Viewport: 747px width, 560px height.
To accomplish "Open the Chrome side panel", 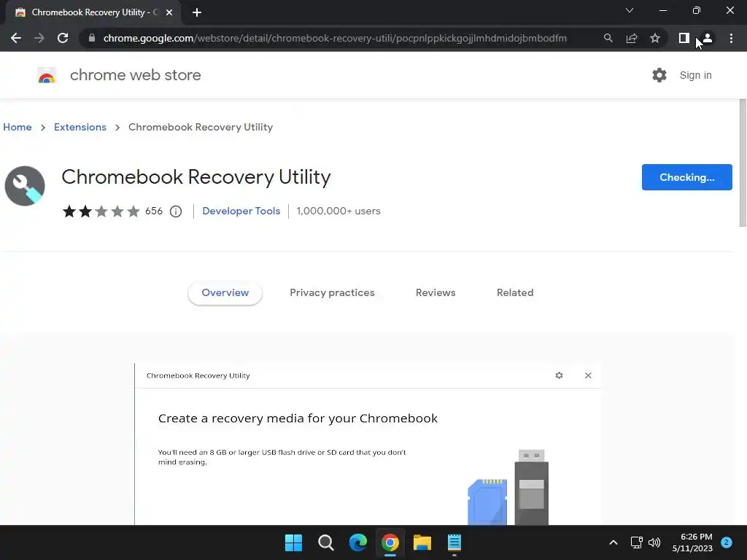I will click(x=684, y=38).
